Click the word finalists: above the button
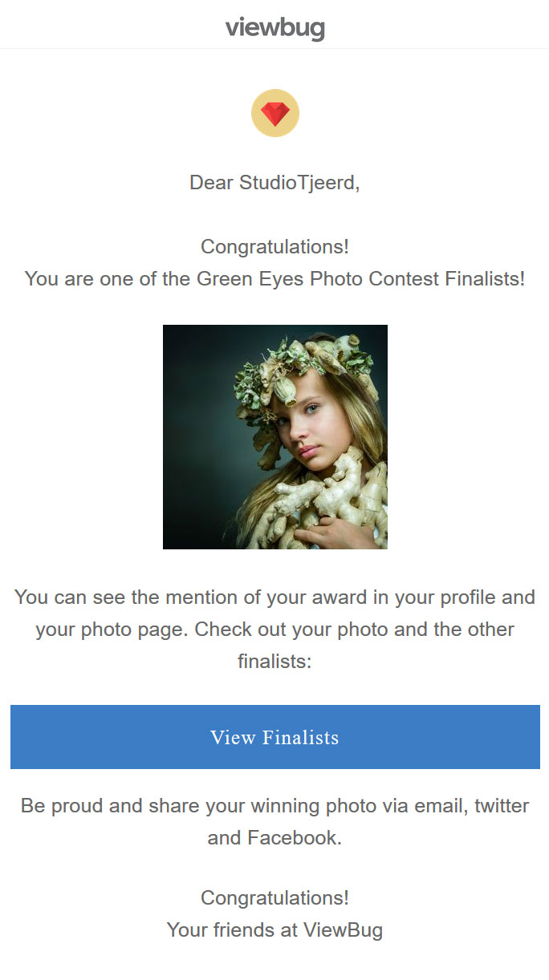The image size is (549, 980). pos(274,662)
